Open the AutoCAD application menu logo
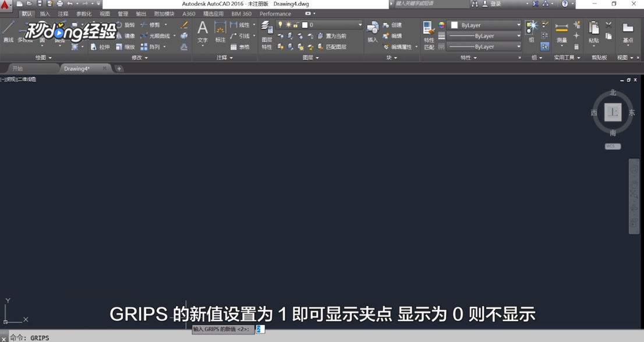The width and height of the screenshot is (644, 342). click(5, 5)
